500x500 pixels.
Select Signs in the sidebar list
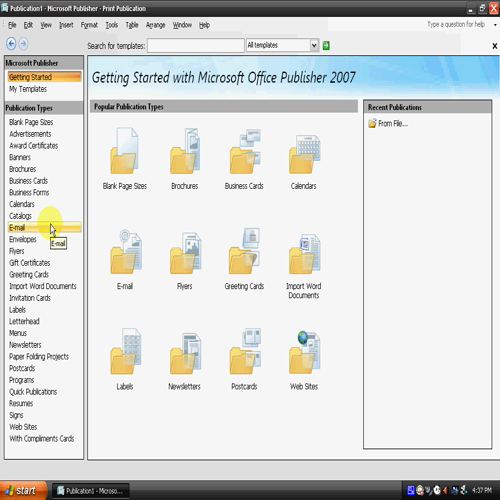tap(16, 415)
